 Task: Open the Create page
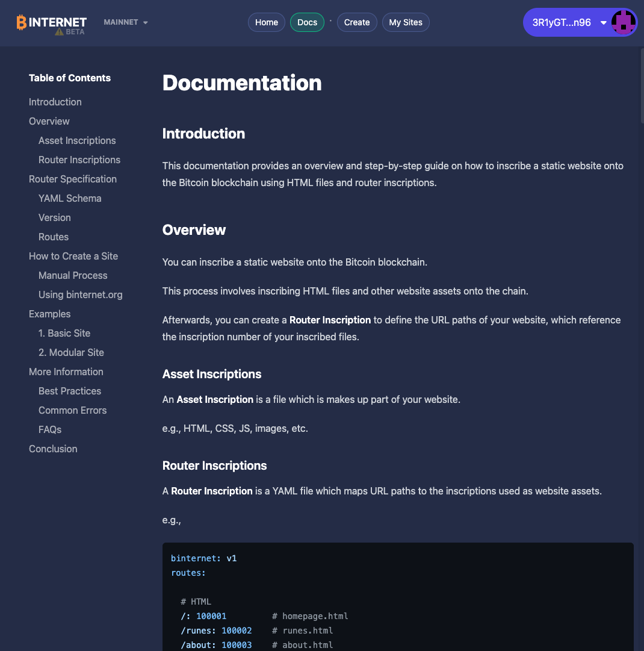pos(357,22)
